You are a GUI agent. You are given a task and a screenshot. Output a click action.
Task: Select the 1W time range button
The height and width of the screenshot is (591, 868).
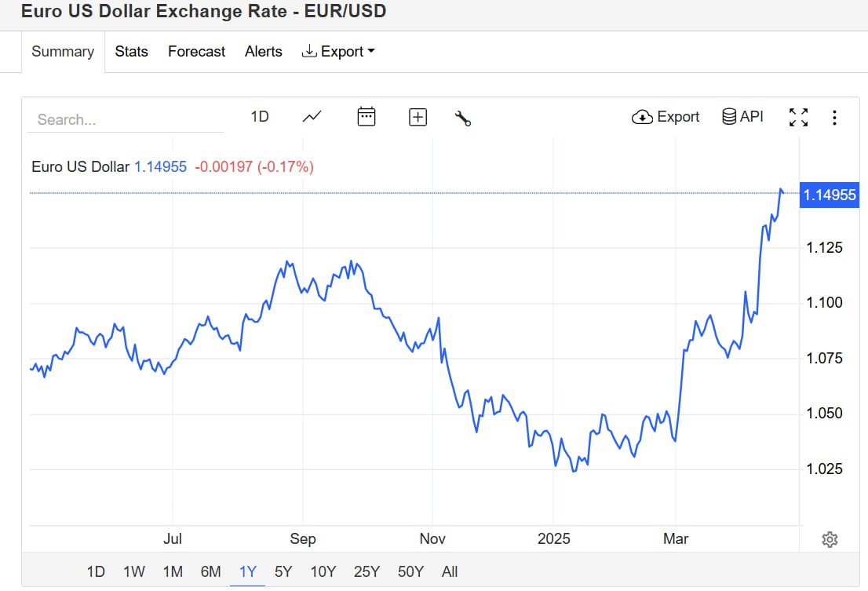click(x=134, y=571)
